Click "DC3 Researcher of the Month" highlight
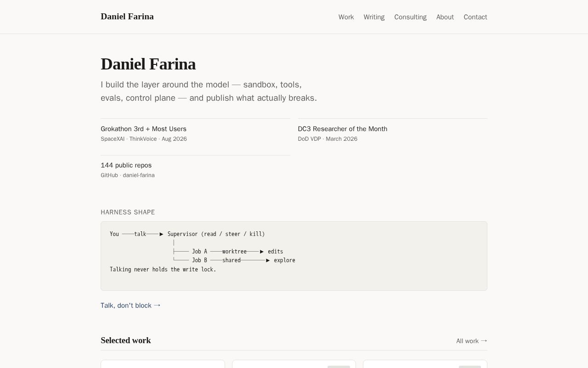The image size is (588, 368). pos(342,129)
